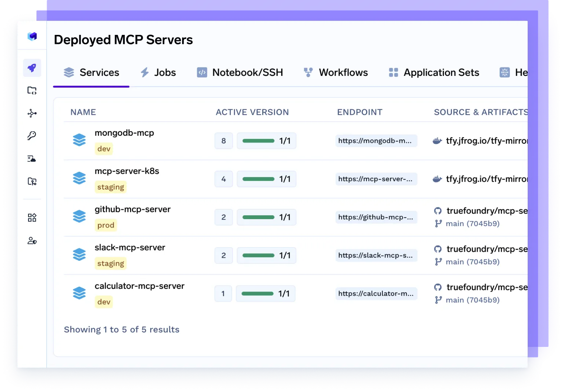This screenshot has width=563, height=392.
Task: Click the user with shield sidebar icon
Action: point(32,241)
